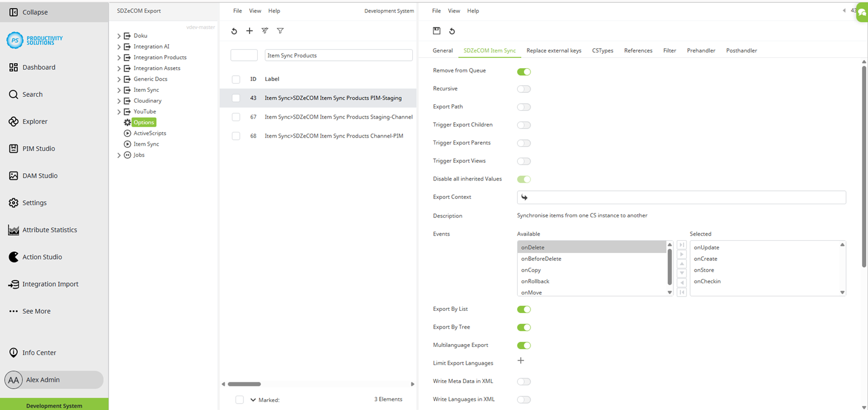
Task: Switch to Replace external keys tab
Action: [553, 50]
